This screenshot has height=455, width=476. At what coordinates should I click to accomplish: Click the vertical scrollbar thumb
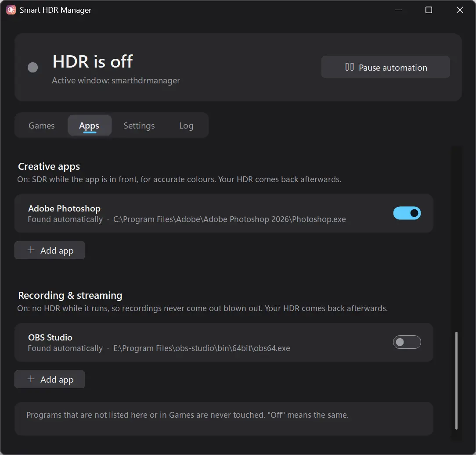click(x=456, y=381)
